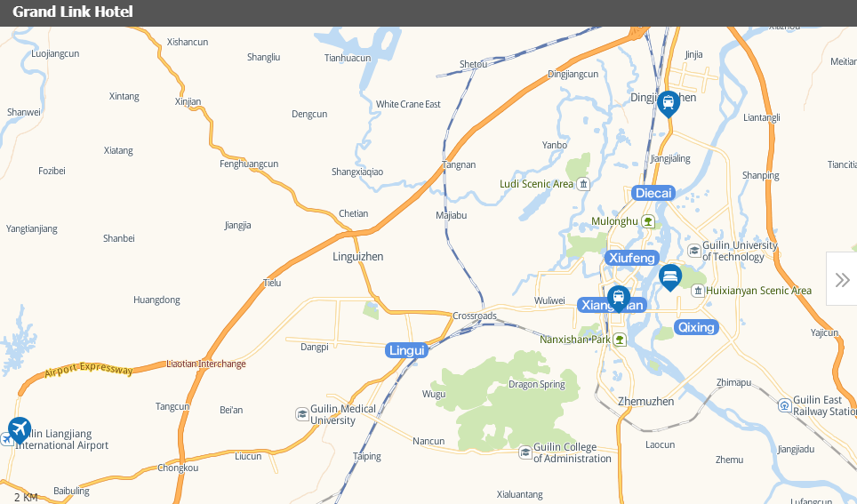Click the train pin over Xiangshan label
Image resolution: width=857 pixels, height=504 pixels.
click(618, 299)
